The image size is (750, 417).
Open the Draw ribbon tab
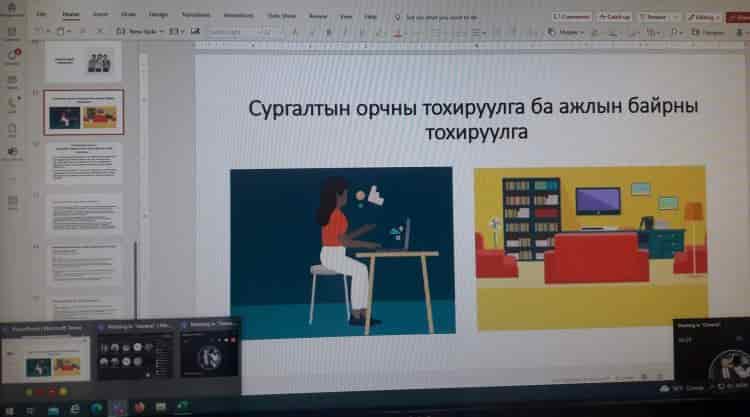pyautogui.click(x=128, y=15)
